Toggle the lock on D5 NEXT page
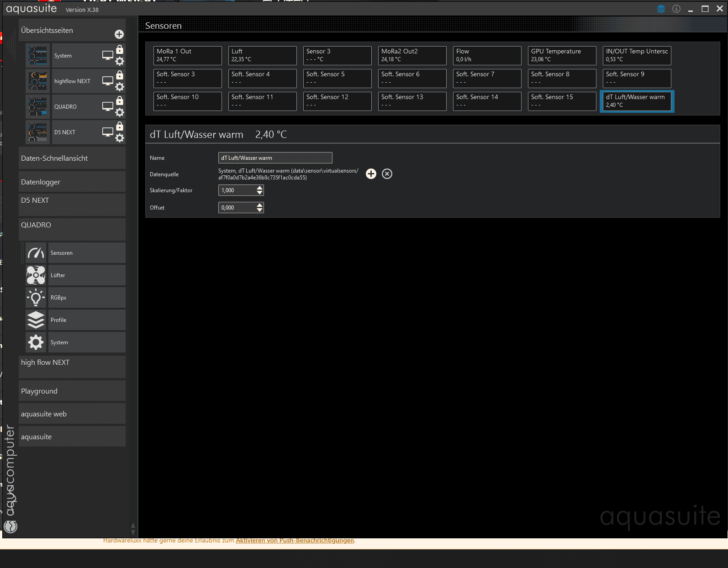Image resolution: width=728 pixels, height=568 pixels. point(120,126)
